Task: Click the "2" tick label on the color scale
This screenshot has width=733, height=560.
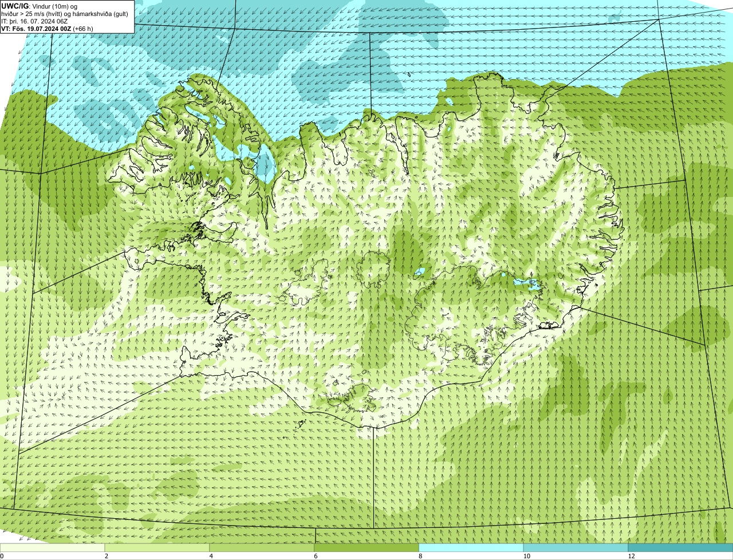Action: coord(107,556)
